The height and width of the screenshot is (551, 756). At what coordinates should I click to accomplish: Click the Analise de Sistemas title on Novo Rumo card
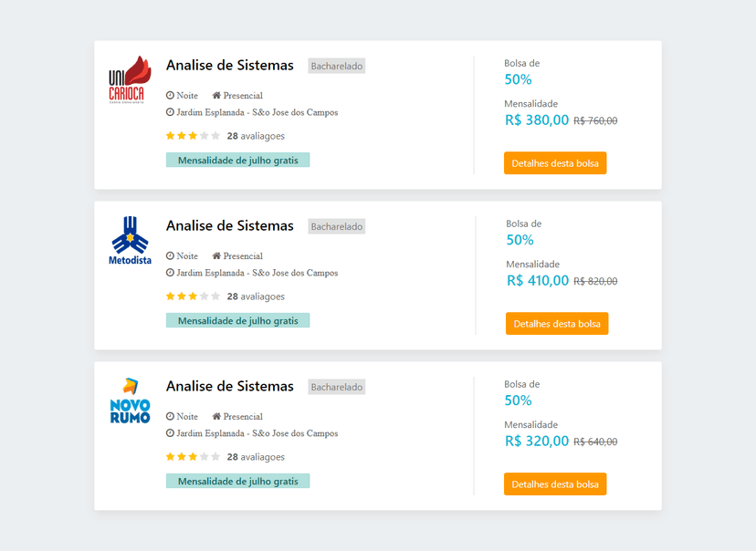tap(229, 386)
